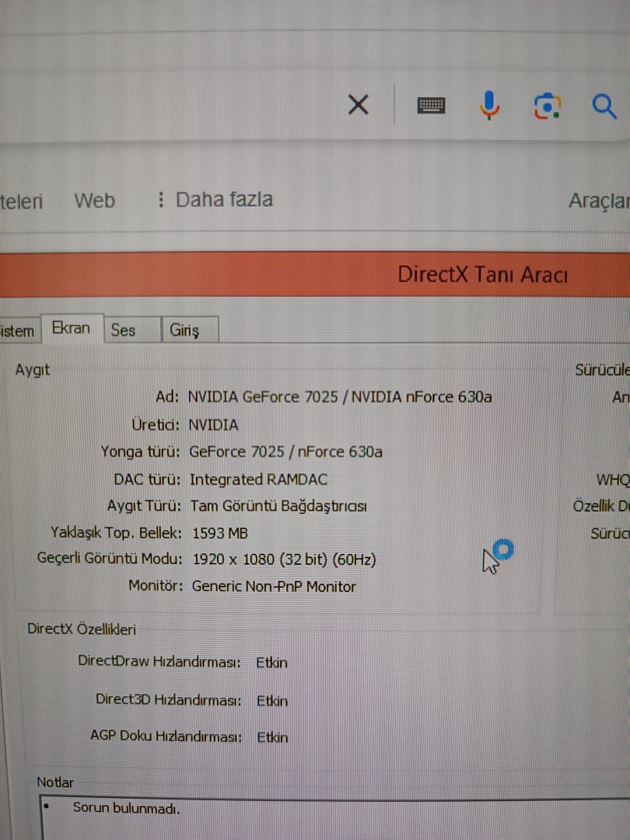Viewport: 630px width, 840px height.
Task: Expand the Daha fazla menu
Action: pyautogui.click(x=215, y=200)
